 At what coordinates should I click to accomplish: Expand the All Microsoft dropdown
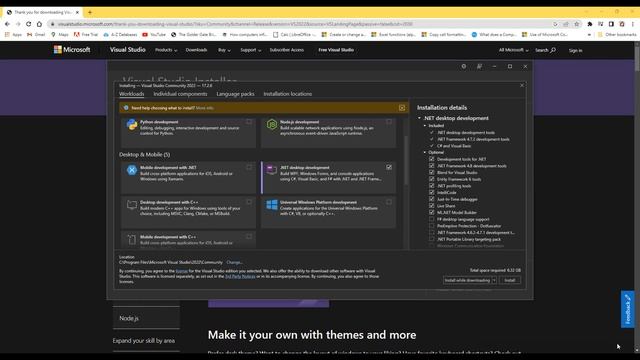513,50
